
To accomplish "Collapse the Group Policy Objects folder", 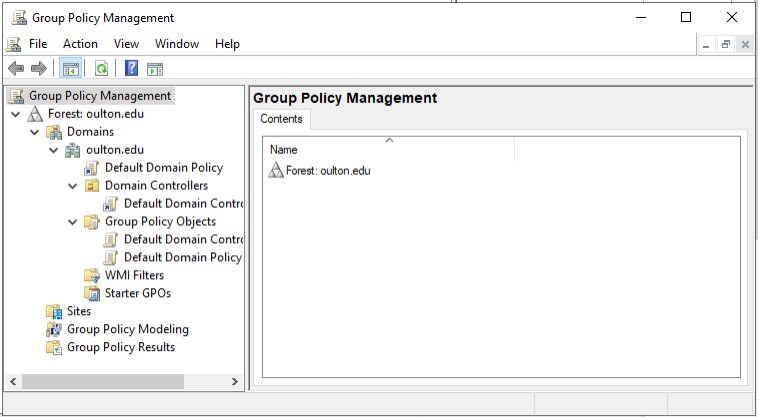I will point(72,222).
